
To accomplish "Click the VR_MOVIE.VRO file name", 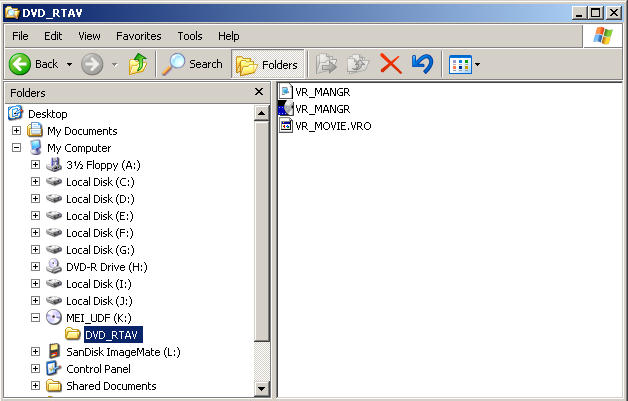I will pos(333,126).
